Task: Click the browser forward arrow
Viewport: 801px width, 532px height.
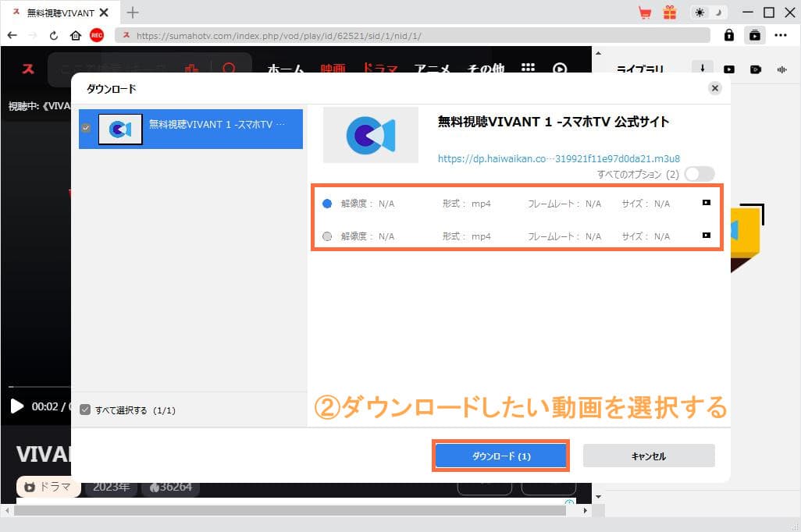Action: tap(34, 35)
